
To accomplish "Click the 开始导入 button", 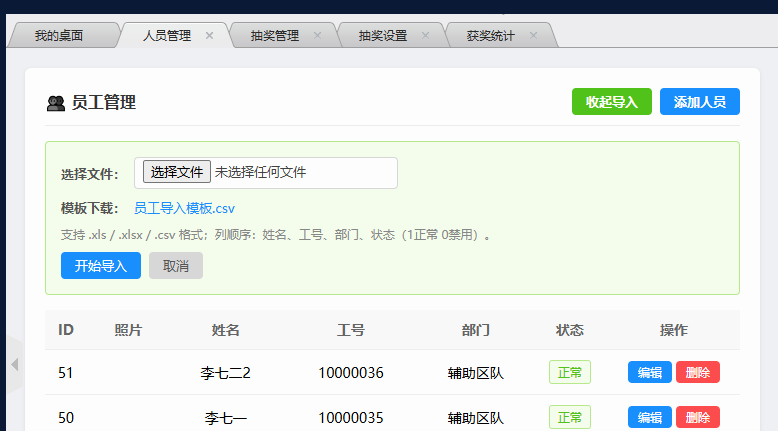I will [x=101, y=265].
